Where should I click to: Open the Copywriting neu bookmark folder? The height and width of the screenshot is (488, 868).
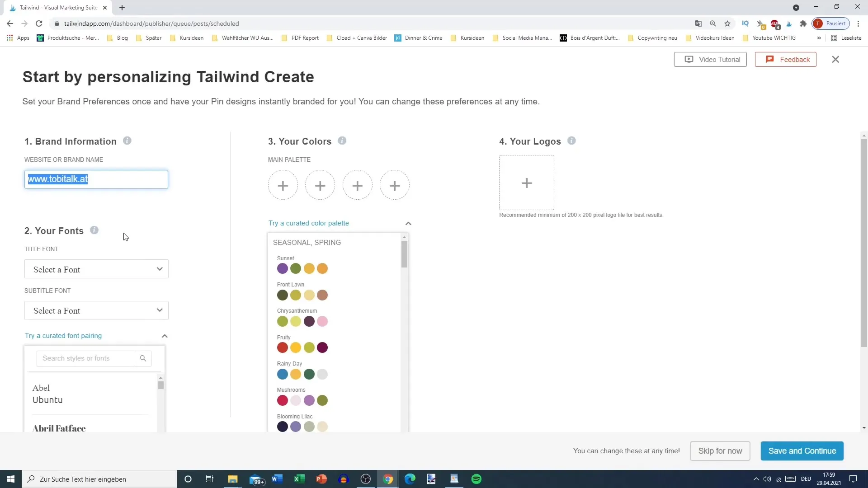[x=652, y=38]
